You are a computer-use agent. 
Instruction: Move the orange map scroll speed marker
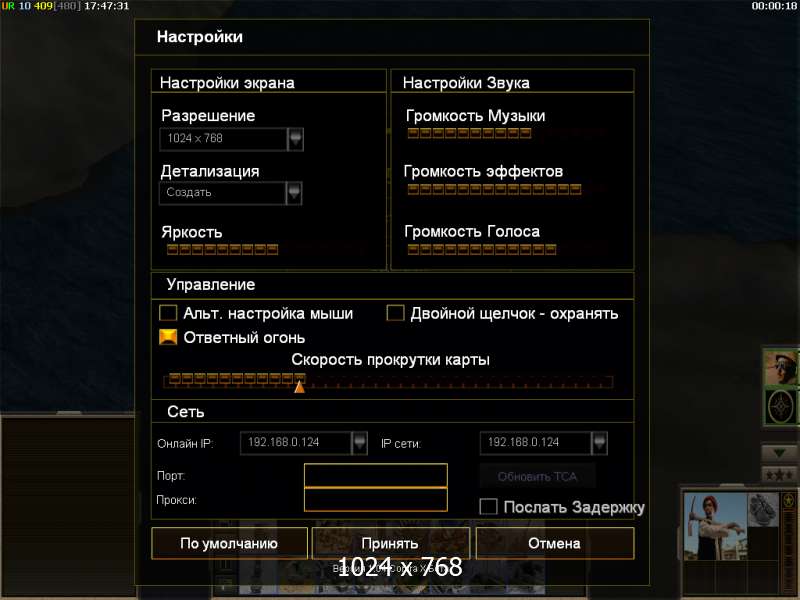click(299, 387)
